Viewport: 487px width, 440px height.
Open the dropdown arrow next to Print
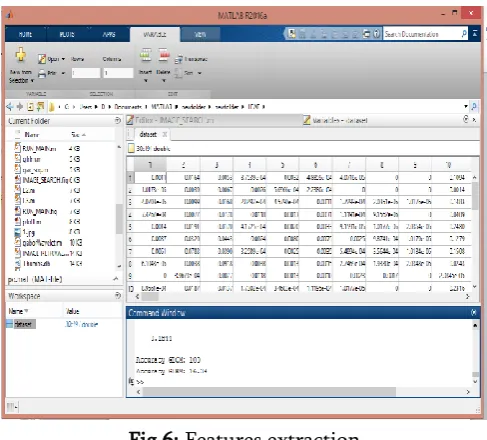[x=63, y=73]
